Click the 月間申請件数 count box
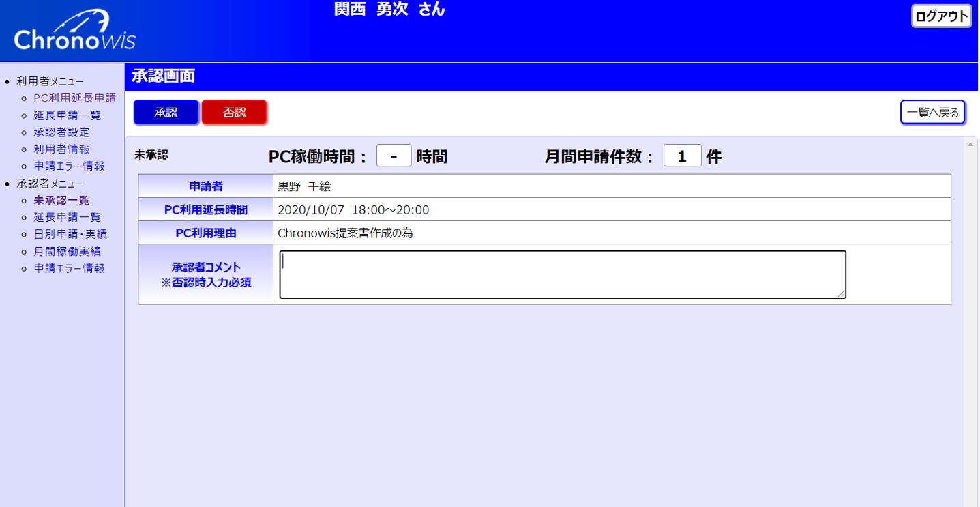This screenshot has height=507, width=980. (682, 156)
